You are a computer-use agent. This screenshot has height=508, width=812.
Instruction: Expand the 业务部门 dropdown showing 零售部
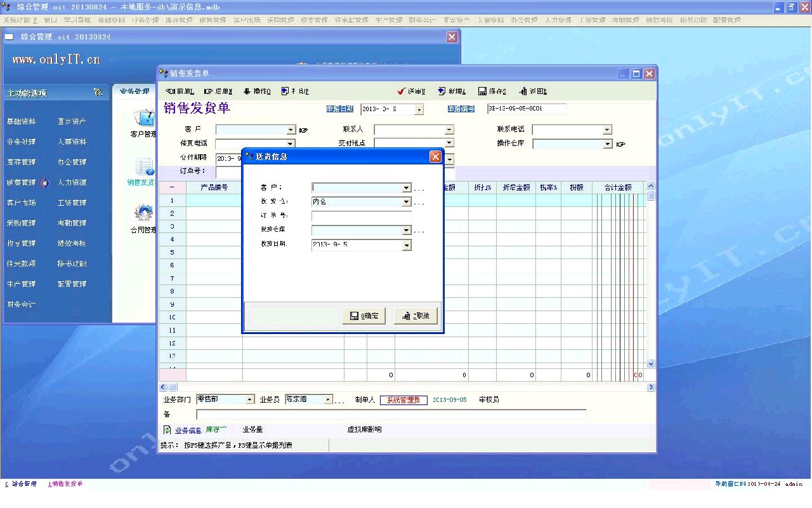coord(249,400)
